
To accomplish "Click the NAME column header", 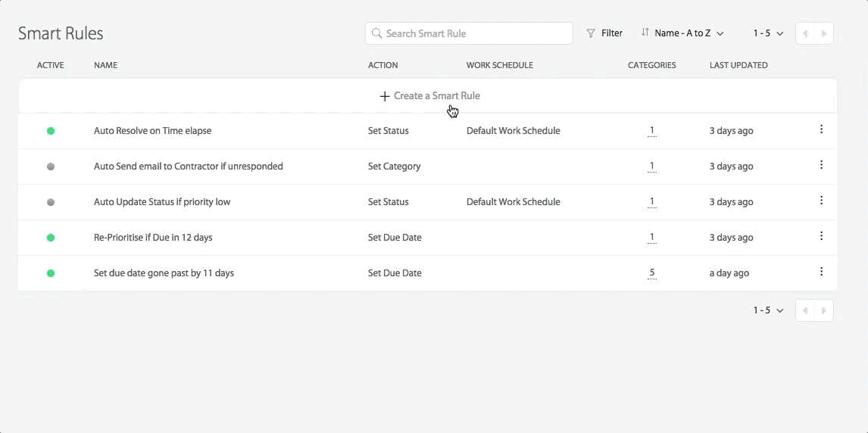I will 106,65.
